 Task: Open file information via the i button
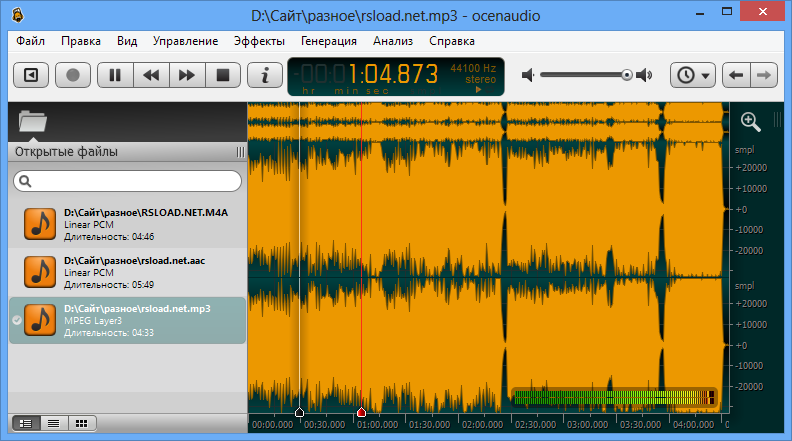pyautogui.click(x=265, y=75)
